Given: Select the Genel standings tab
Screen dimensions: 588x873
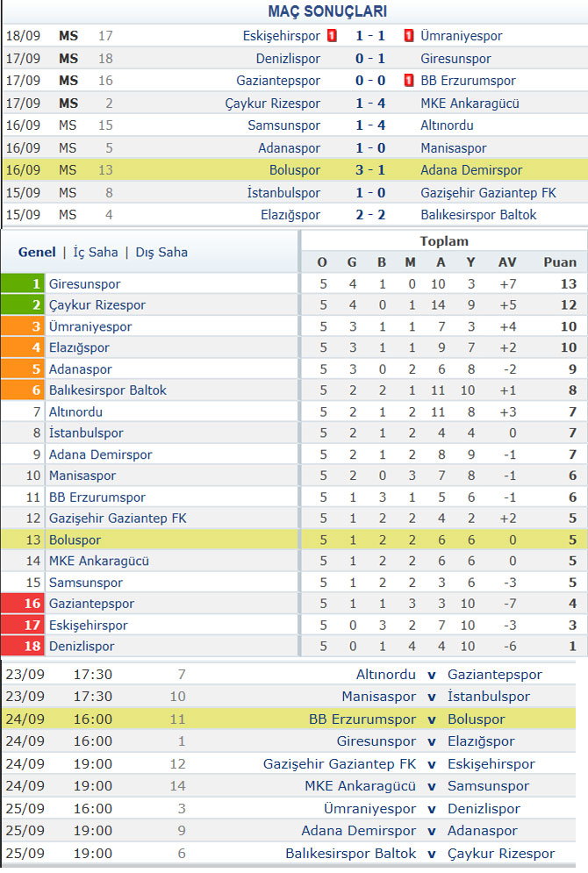Looking at the screenshot, I should [x=37, y=252].
